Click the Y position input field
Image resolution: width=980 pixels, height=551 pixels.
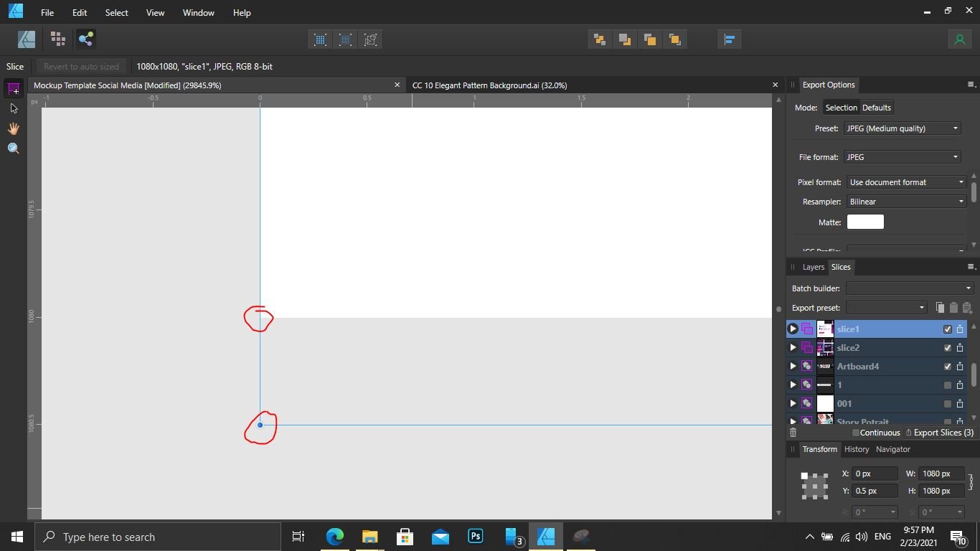click(875, 491)
